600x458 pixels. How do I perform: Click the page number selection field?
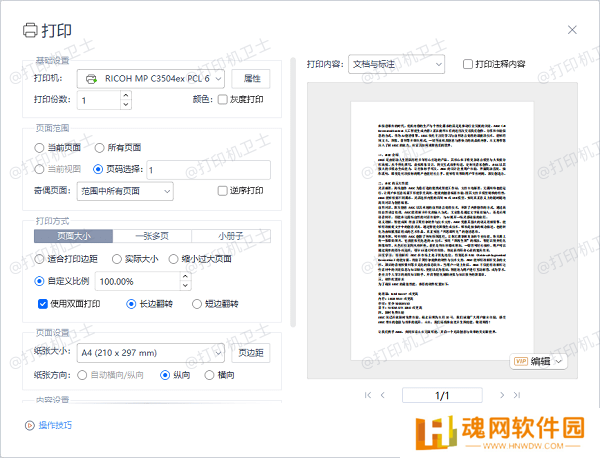point(209,170)
